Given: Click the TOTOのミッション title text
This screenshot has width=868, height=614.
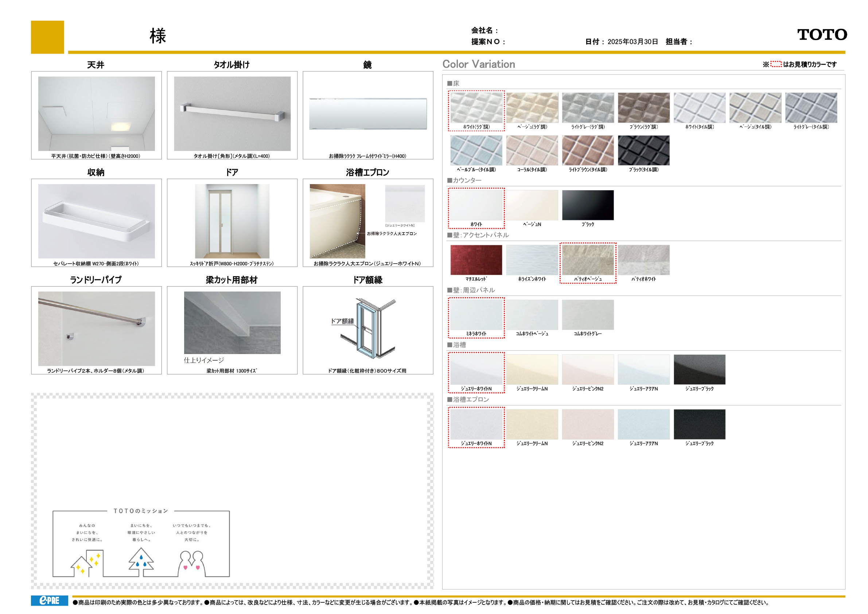Looking at the screenshot, I should pos(141,511).
